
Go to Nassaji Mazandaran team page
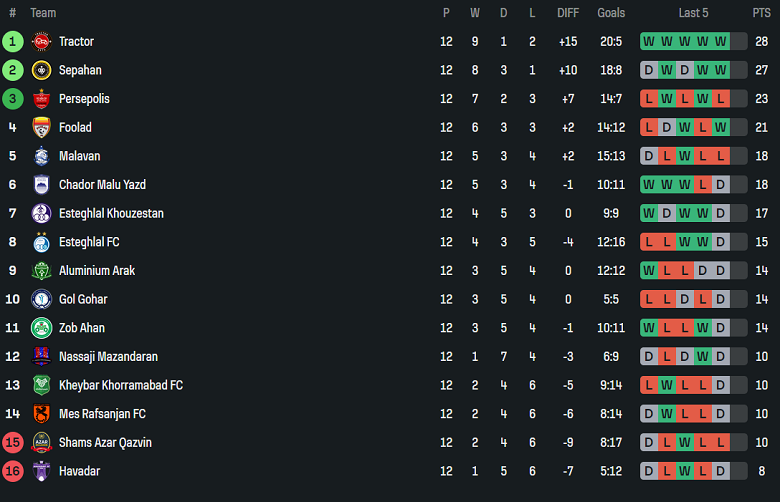click(108, 357)
